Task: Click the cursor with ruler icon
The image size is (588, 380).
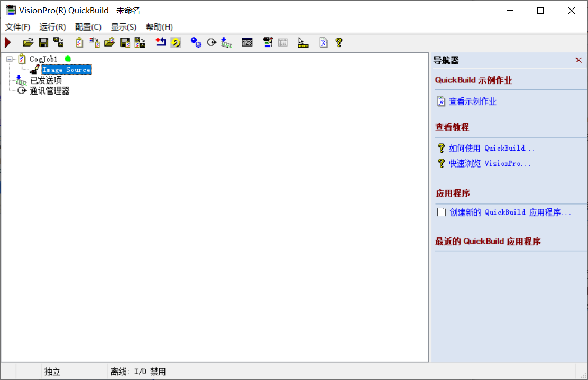Action: coord(303,42)
